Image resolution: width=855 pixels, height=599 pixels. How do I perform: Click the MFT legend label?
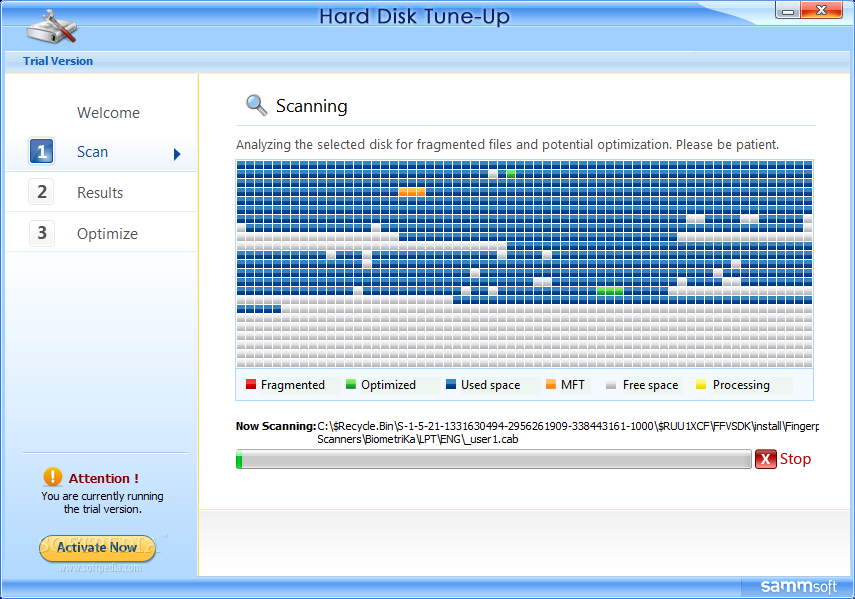[x=573, y=385]
